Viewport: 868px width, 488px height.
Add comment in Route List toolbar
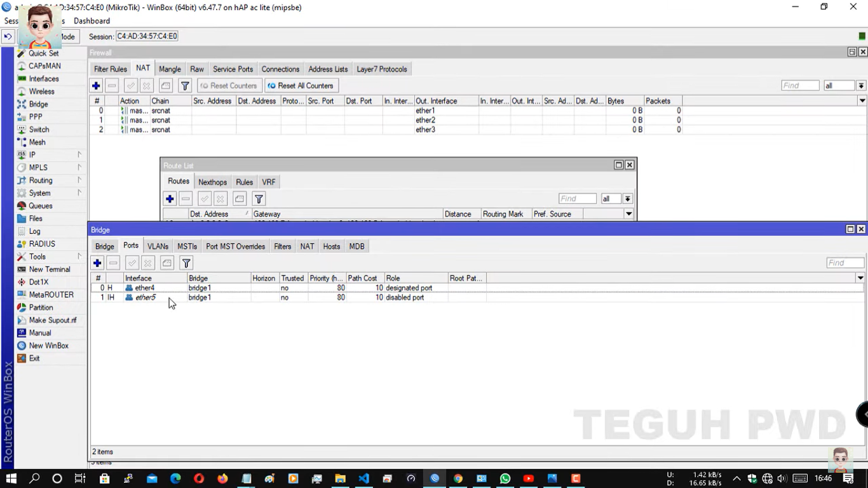(240, 199)
